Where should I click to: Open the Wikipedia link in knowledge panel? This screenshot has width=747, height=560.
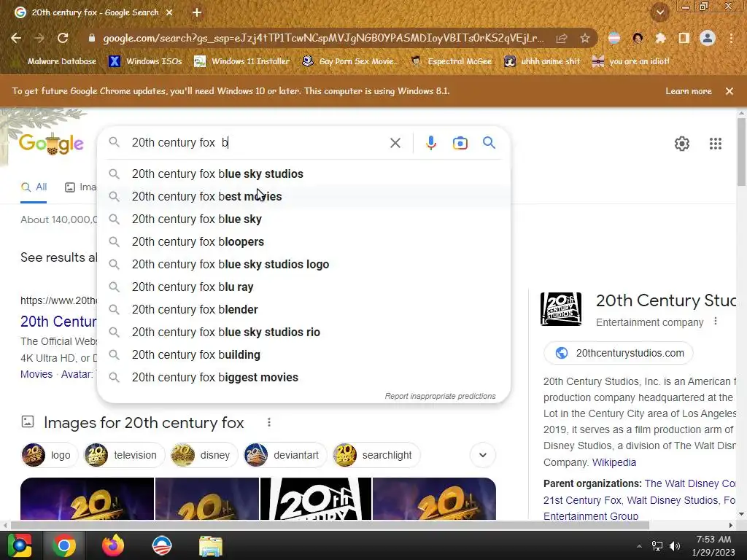tap(614, 462)
